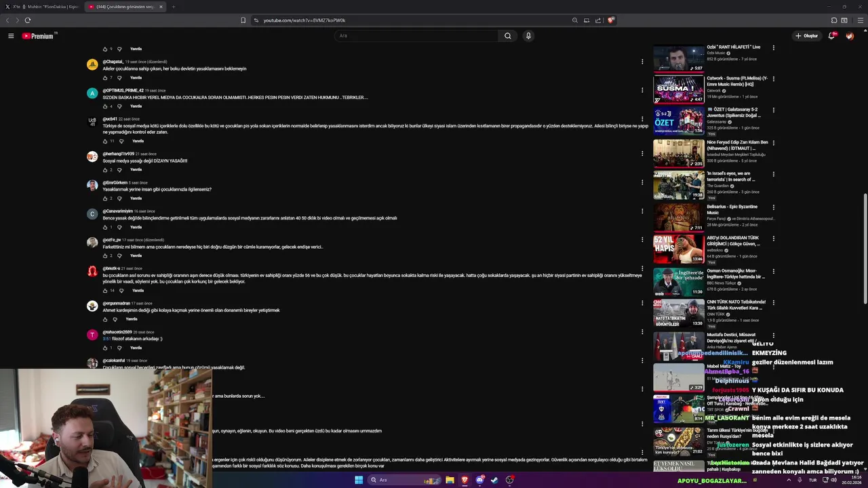Image resolution: width=868 pixels, height=488 pixels.
Task: Open the YouTube guide hamburger menu
Action: tap(11, 36)
